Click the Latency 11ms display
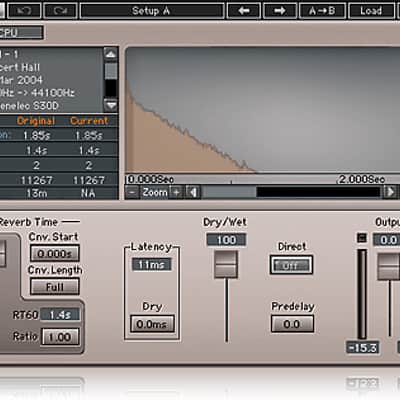 tap(152, 265)
